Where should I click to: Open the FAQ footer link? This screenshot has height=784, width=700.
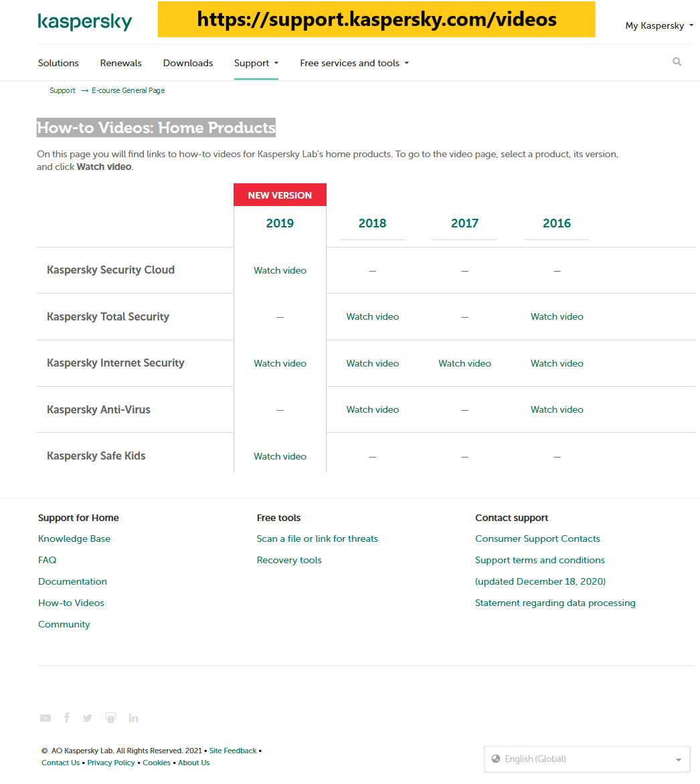[47, 560]
